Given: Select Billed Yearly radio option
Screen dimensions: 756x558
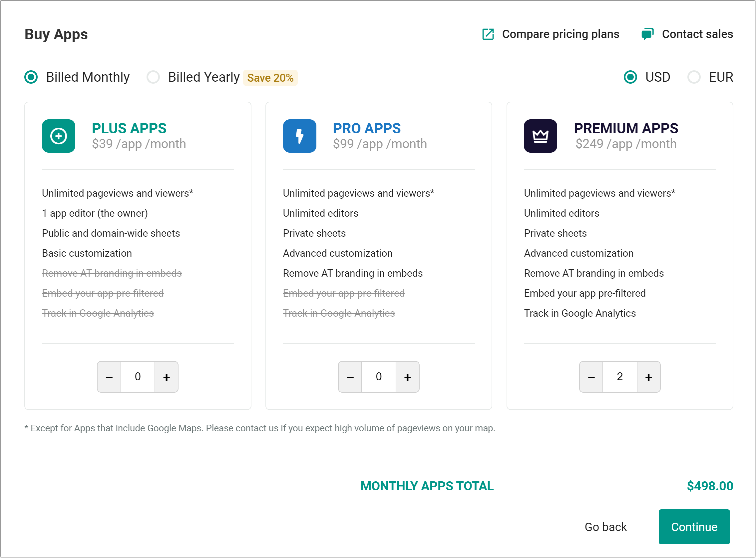Looking at the screenshot, I should [153, 77].
